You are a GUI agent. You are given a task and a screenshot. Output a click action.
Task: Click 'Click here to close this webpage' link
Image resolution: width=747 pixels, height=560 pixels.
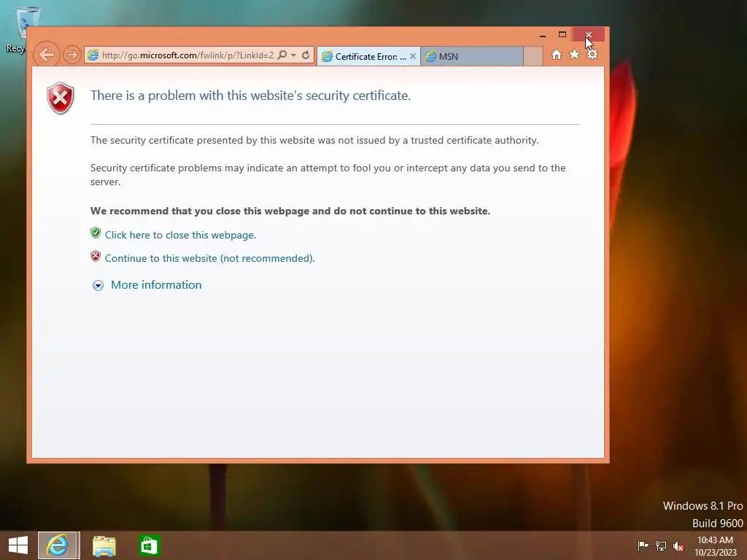[181, 235]
